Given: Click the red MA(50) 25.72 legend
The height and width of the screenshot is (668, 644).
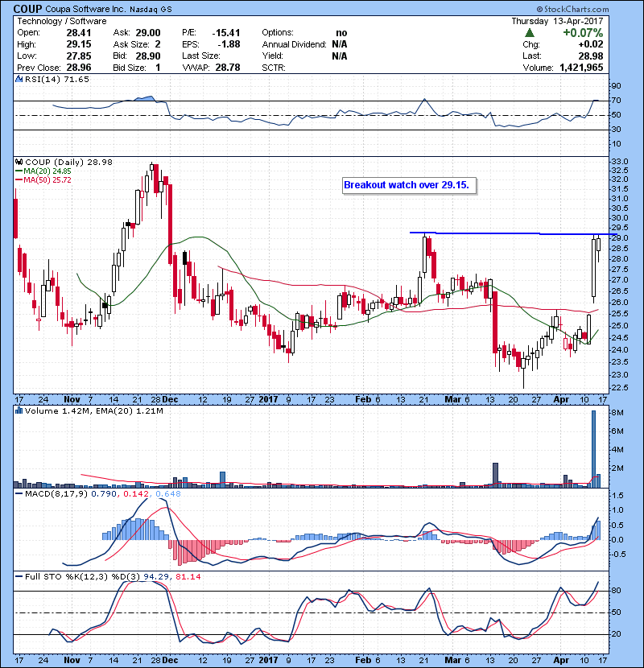Looking at the screenshot, I should pos(43,179).
